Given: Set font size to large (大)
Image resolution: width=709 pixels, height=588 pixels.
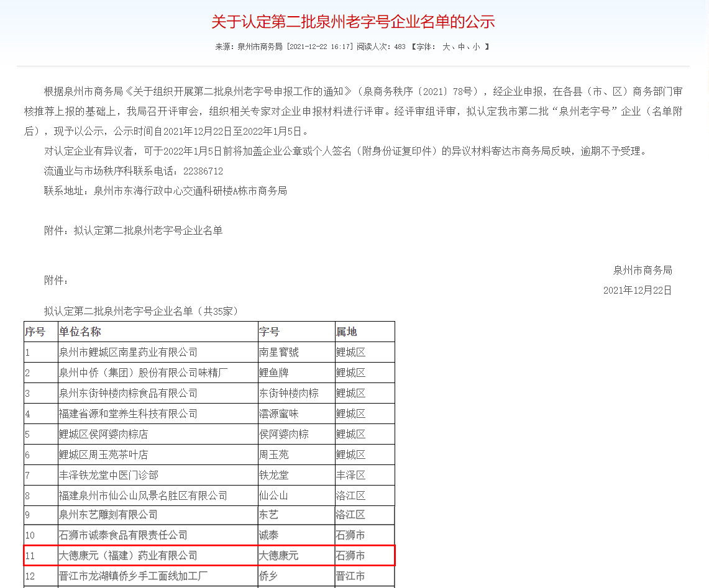Looking at the screenshot, I should coord(446,47).
